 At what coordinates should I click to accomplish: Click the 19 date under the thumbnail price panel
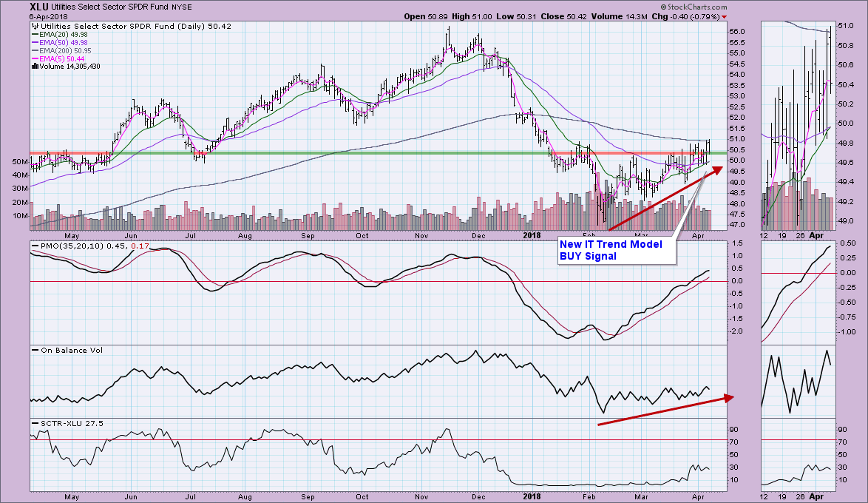(782, 236)
